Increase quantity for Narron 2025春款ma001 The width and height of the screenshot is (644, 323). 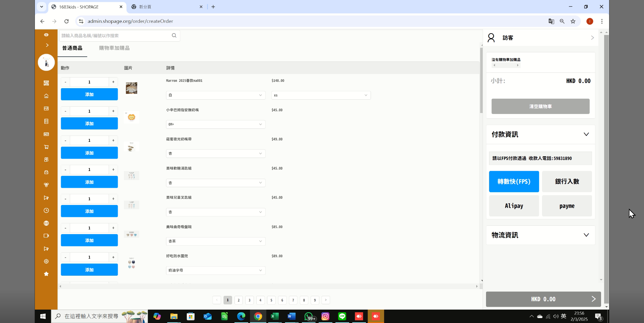click(x=113, y=82)
